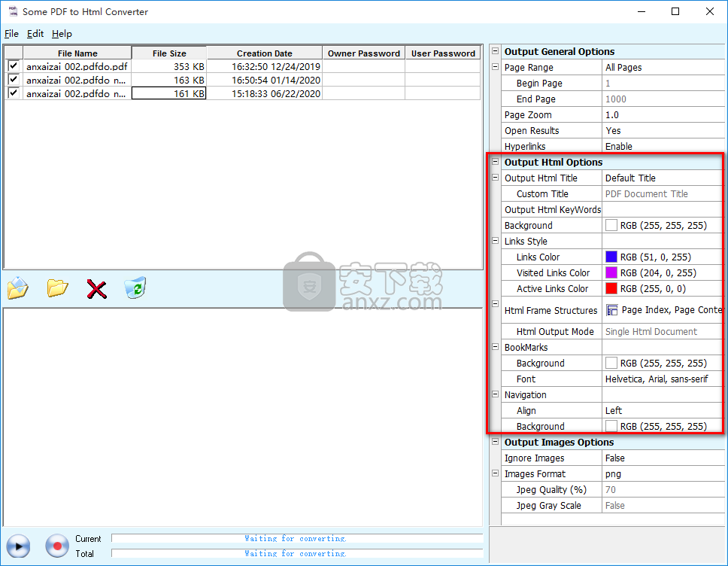
Task: Click the End Page value 1000
Action: pyautogui.click(x=664, y=99)
